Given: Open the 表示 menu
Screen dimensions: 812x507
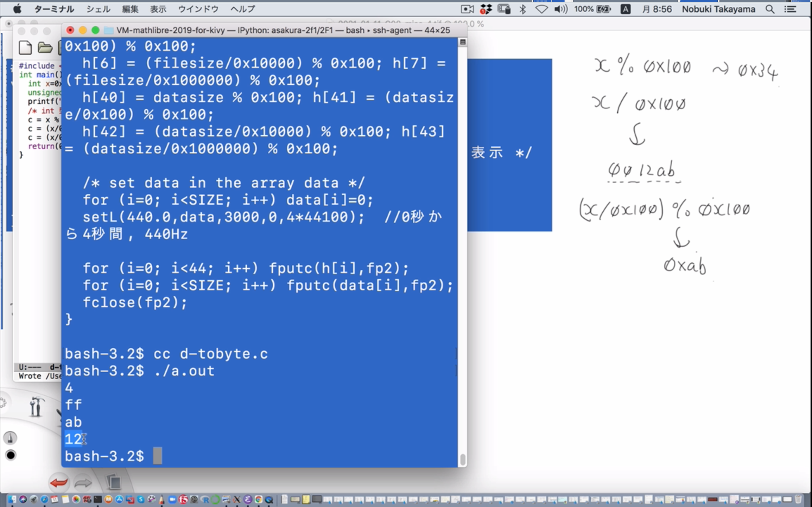Looking at the screenshot, I should 158,9.
